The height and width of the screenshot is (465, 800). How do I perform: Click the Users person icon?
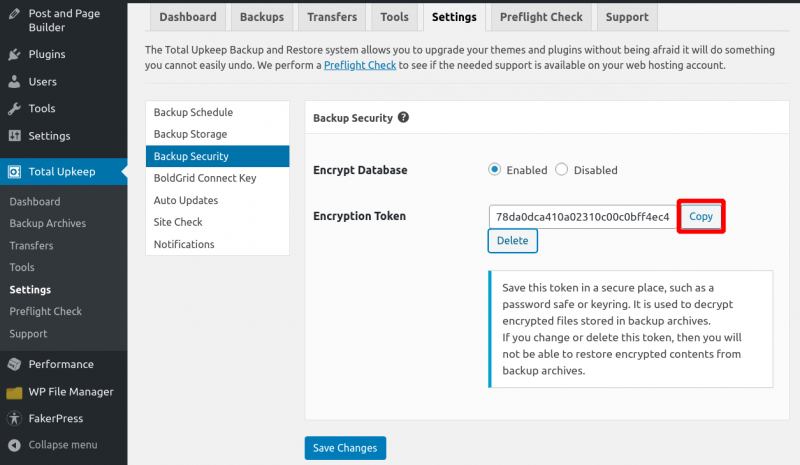[14, 81]
